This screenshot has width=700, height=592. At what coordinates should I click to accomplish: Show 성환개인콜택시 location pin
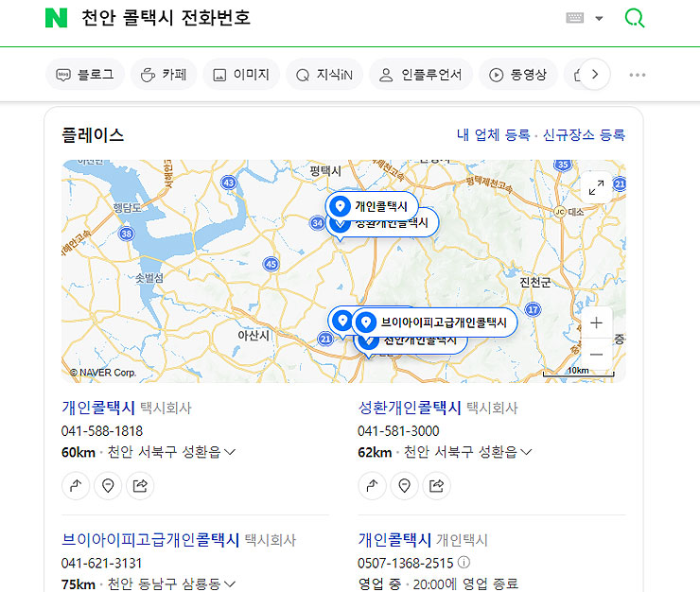[x=404, y=485]
